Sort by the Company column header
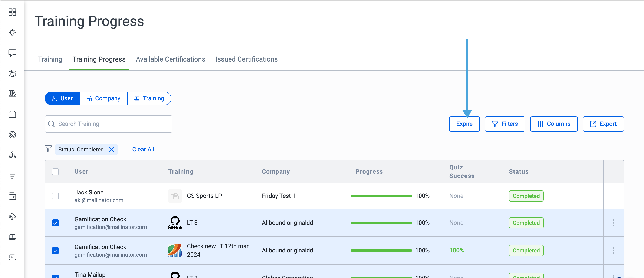The height and width of the screenshot is (278, 644). click(x=276, y=172)
